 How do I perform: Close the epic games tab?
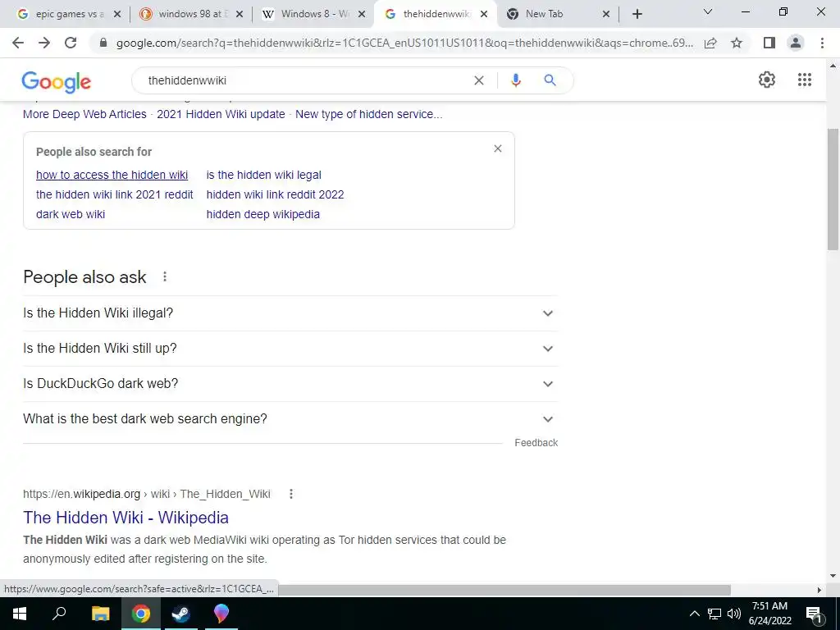pyautogui.click(x=117, y=15)
